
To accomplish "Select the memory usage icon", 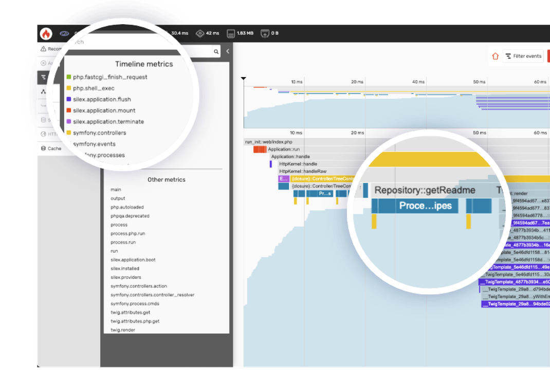I will [231, 33].
